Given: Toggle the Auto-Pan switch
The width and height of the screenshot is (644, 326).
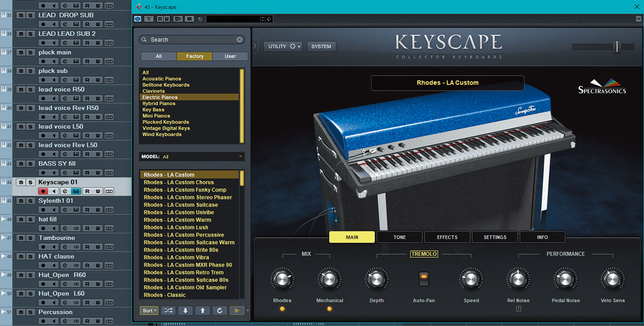Looking at the screenshot, I should click(424, 279).
